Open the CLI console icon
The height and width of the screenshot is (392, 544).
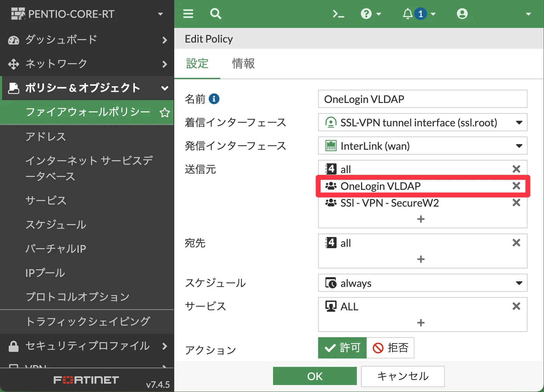coord(338,14)
